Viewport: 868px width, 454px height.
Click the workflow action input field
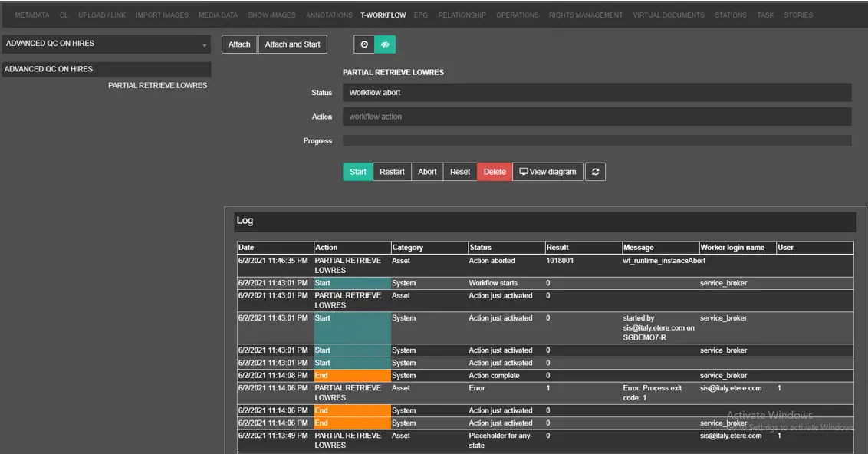[597, 117]
